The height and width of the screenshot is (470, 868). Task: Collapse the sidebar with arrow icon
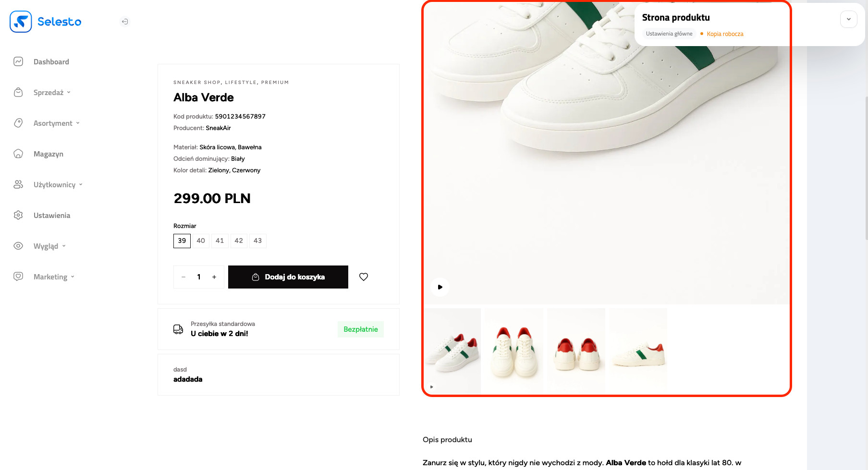pyautogui.click(x=125, y=22)
